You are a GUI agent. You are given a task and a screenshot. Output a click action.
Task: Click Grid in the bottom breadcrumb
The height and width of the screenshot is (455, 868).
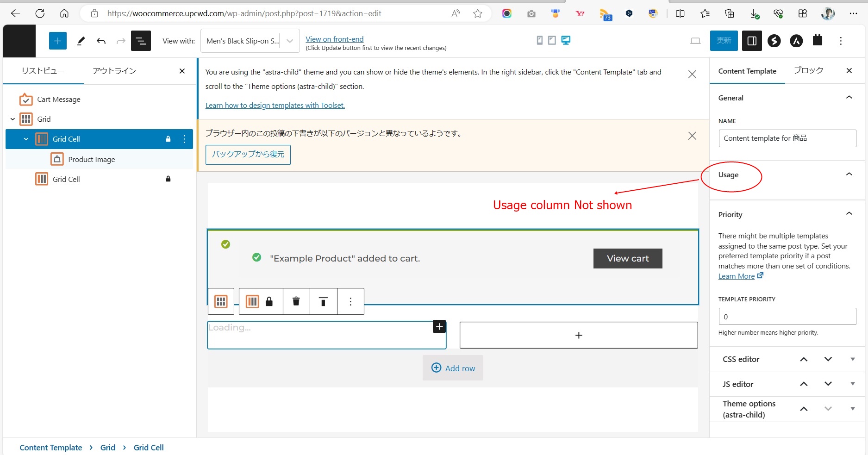(108, 448)
